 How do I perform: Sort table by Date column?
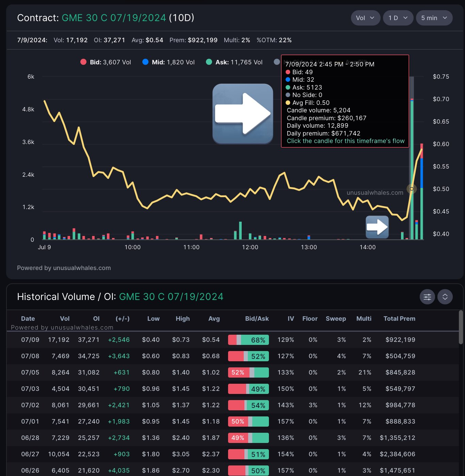(28, 319)
